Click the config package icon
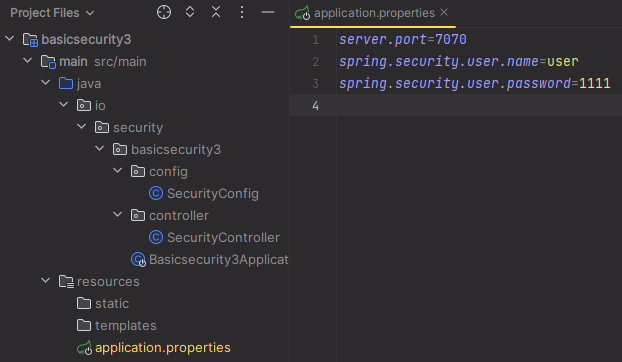 [138, 171]
